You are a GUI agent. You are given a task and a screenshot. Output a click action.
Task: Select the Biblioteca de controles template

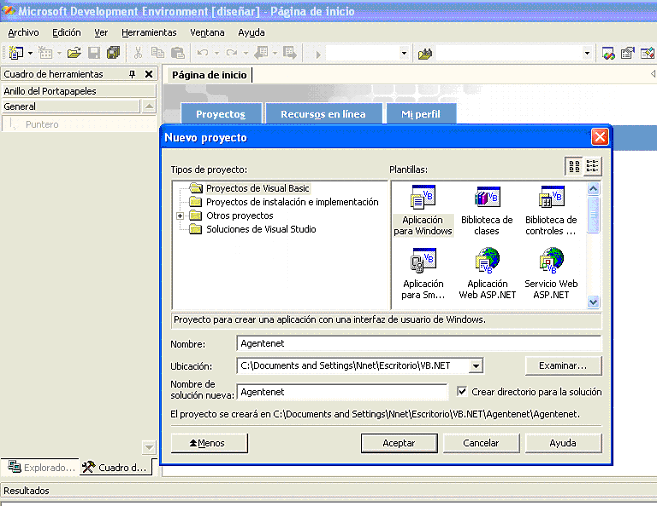551,211
